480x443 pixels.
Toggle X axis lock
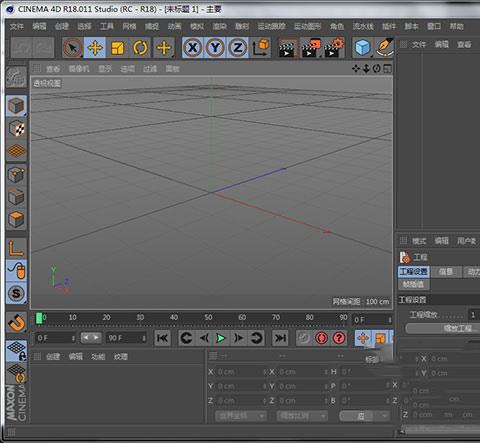(x=193, y=48)
